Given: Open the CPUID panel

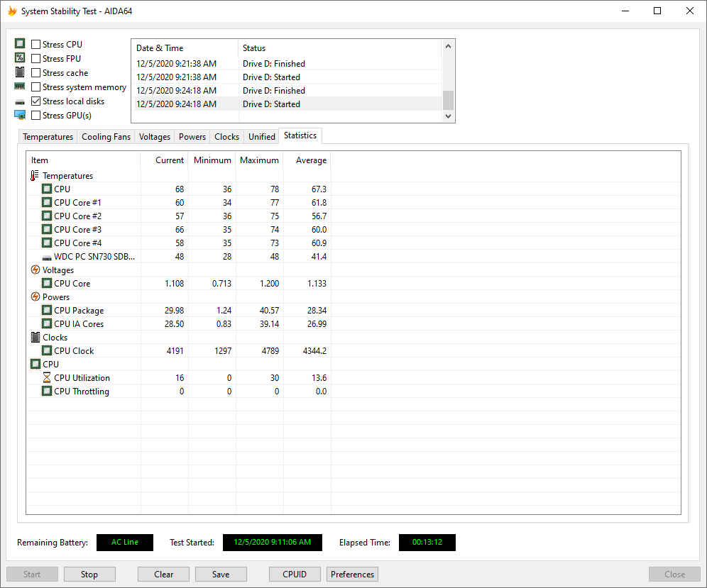Looking at the screenshot, I should [x=295, y=574].
